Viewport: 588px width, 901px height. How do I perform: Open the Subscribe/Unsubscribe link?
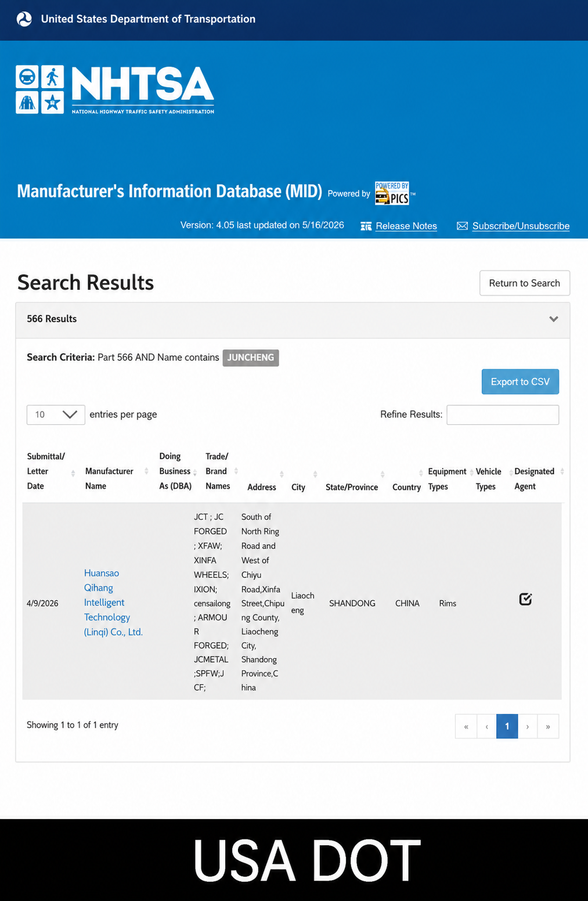tap(521, 226)
